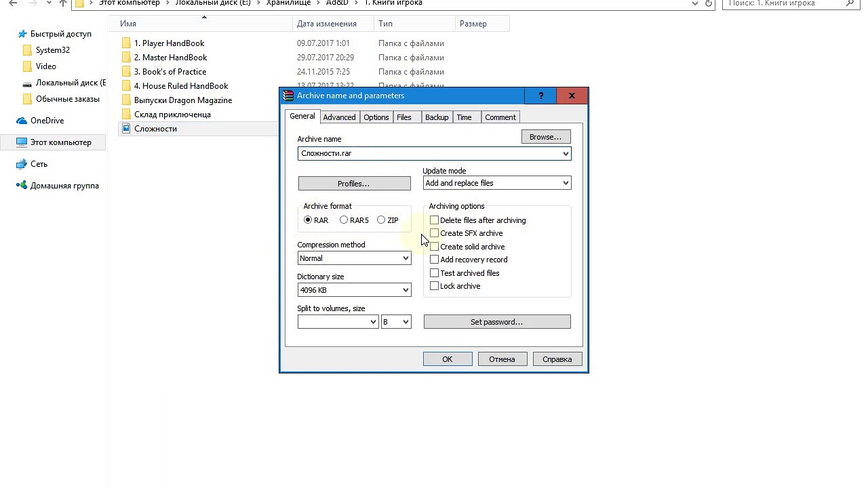Screen dimensions: 868x488
Task: Click the folder icon of 3. Book's of Practice
Action: 126,72
